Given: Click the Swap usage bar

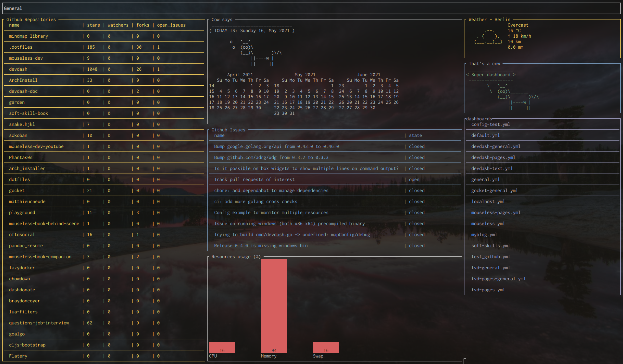Looking at the screenshot, I should coord(326,347).
